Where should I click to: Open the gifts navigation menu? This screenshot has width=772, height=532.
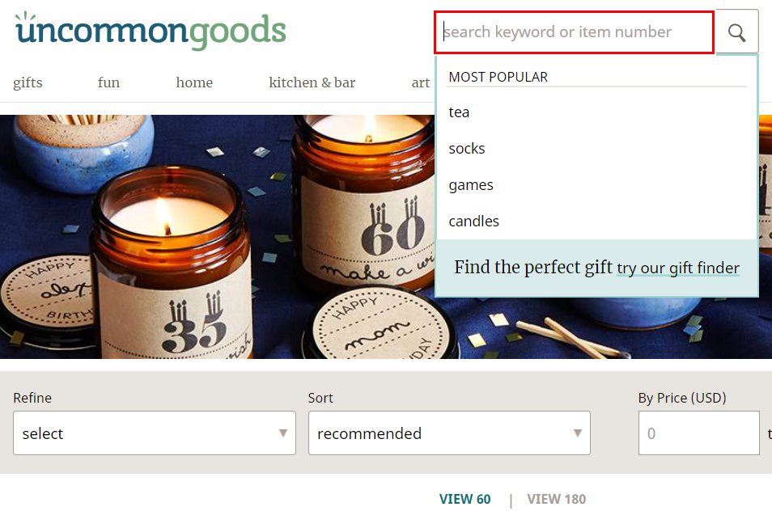pos(28,82)
